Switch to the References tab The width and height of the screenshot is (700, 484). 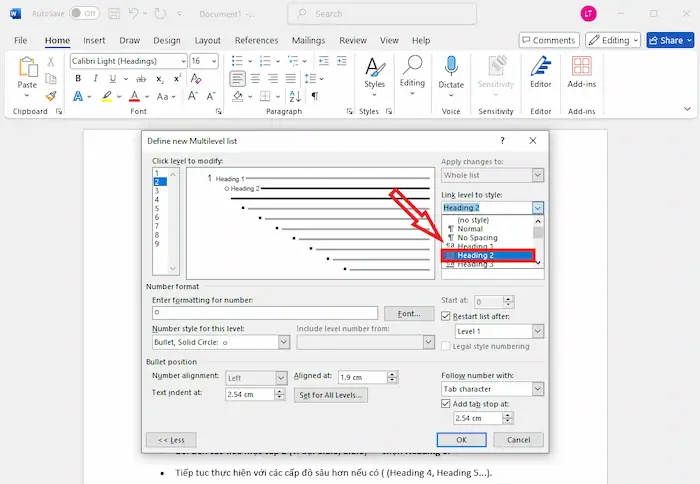(256, 40)
